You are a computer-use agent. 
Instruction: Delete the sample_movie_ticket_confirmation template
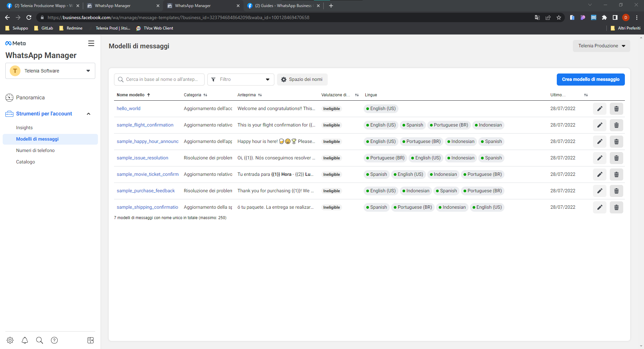(x=616, y=174)
